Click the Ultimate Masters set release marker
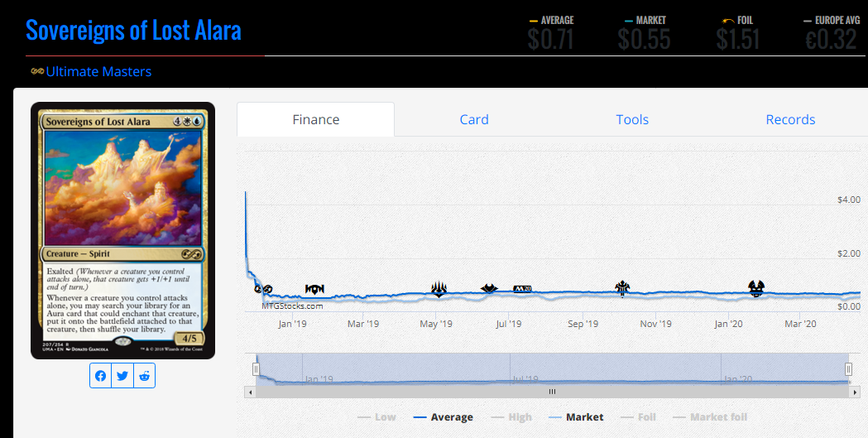 coord(263,289)
